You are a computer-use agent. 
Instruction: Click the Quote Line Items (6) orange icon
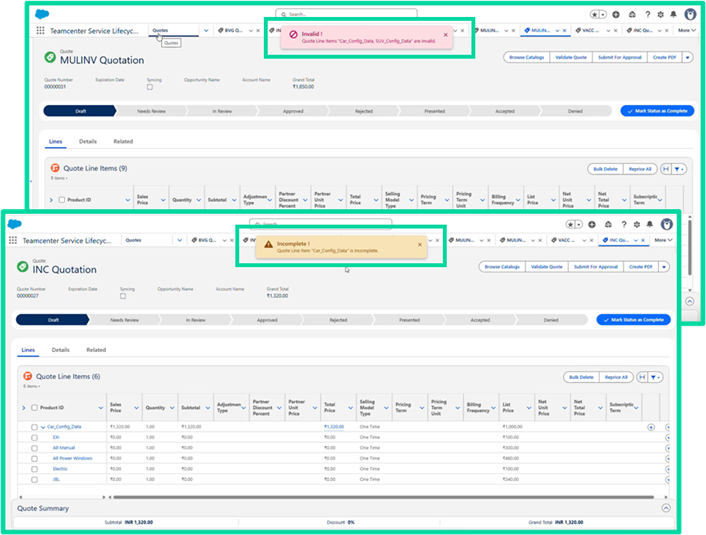[27, 376]
